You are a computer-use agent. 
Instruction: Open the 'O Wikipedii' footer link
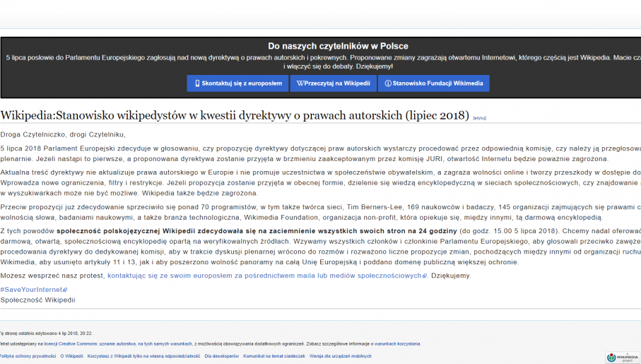[x=71, y=356]
